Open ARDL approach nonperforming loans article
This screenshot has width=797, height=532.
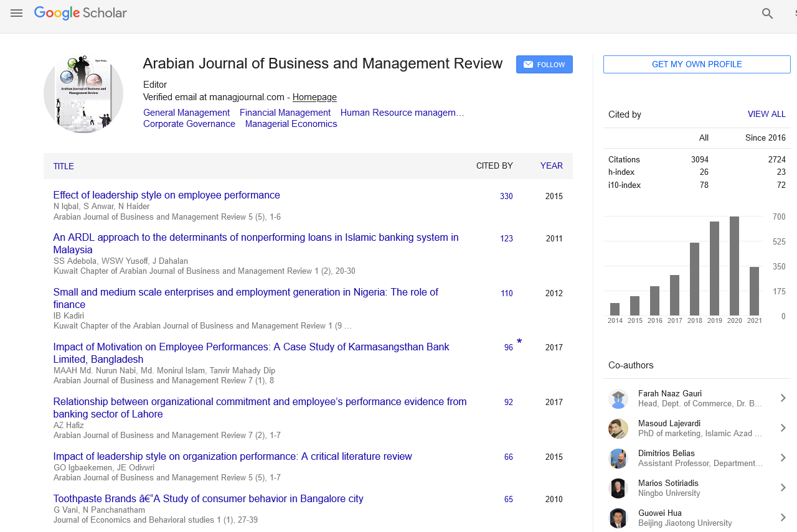tap(256, 244)
